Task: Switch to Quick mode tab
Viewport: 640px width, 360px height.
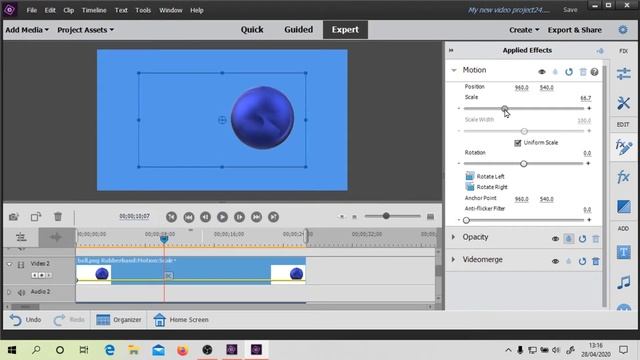Action: pos(252,30)
